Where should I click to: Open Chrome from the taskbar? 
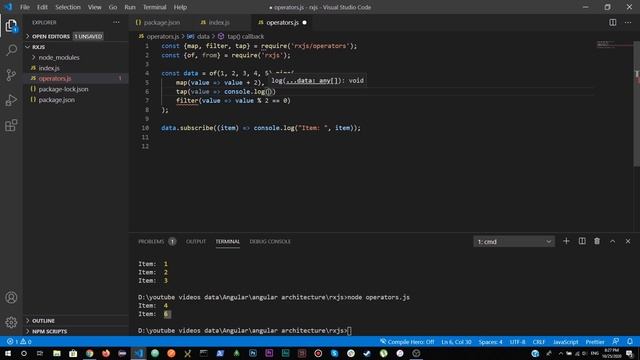point(89,353)
